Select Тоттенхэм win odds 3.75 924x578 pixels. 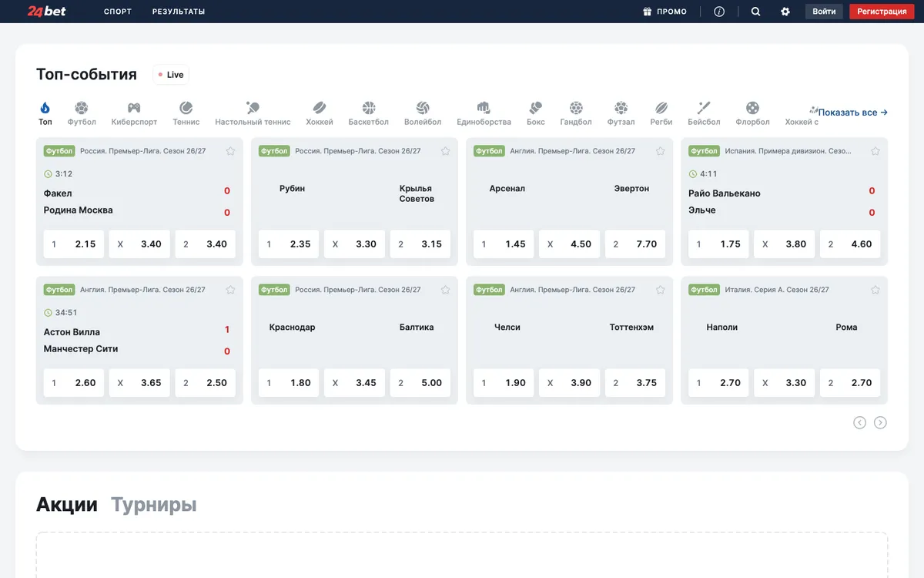pyautogui.click(x=635, y=383)
